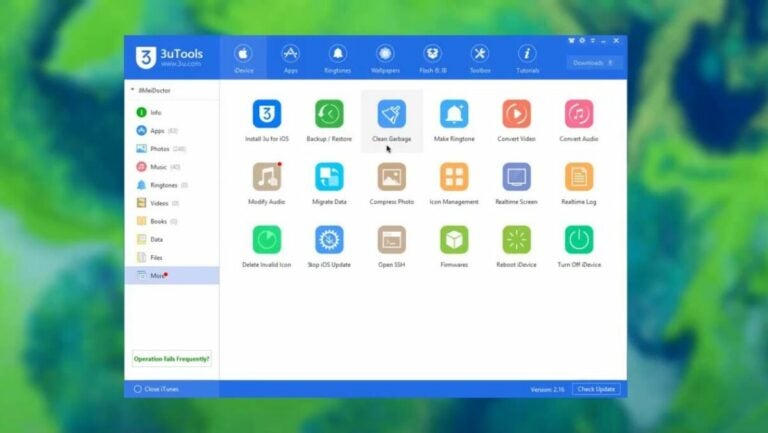Image resolution: width=768 pixels, height=433 pixels.
Task: Select More in the sidebar
Action: click(171, 275)
